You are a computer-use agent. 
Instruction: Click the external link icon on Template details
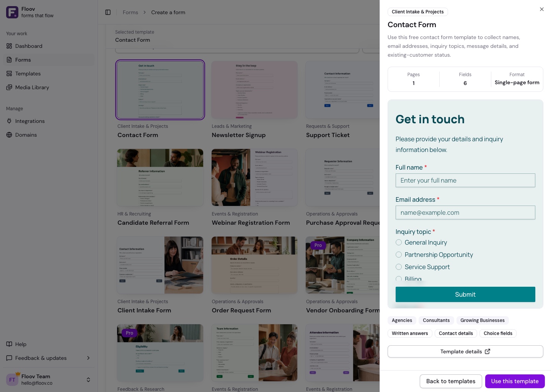pyautogui.click(x=487, y=351)
